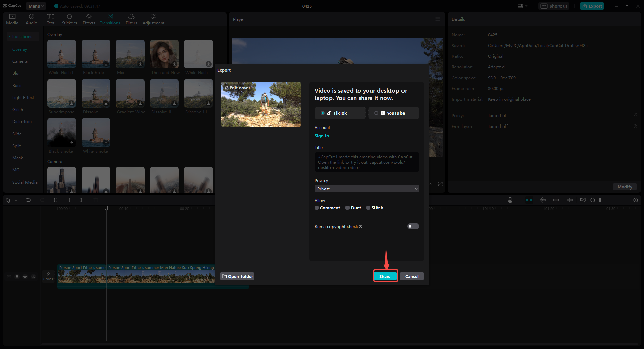Toggle video track visibility eye
Viewport: 644px width, 349px height.
click(x=25, y=277)
